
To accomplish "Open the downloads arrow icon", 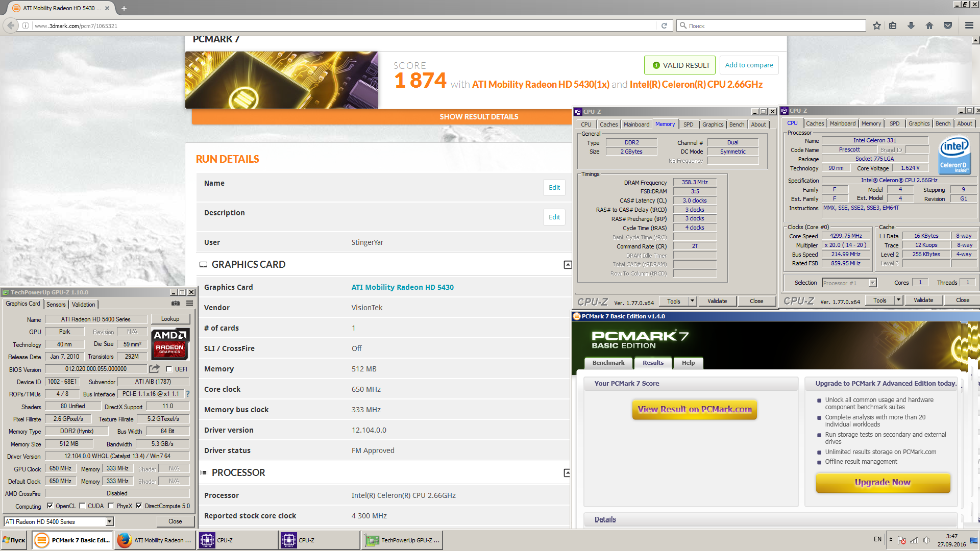I will (x=911, y=26).
